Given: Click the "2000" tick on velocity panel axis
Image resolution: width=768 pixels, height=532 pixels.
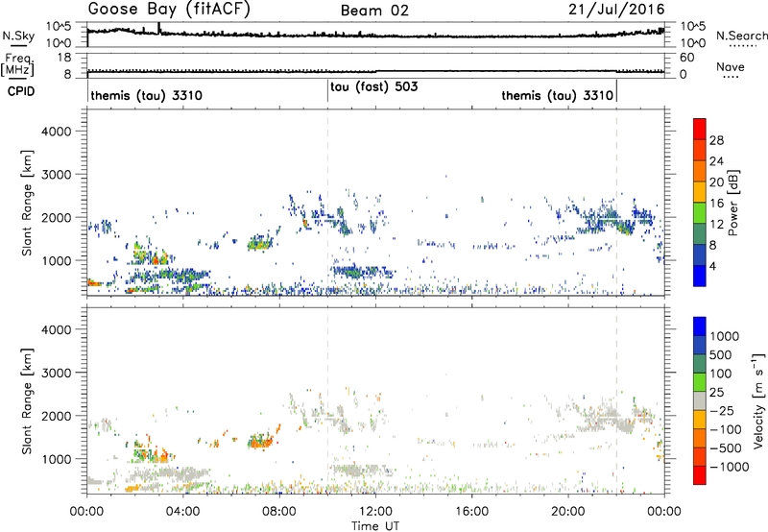Looking at the screenshot, I should [56, 416].
